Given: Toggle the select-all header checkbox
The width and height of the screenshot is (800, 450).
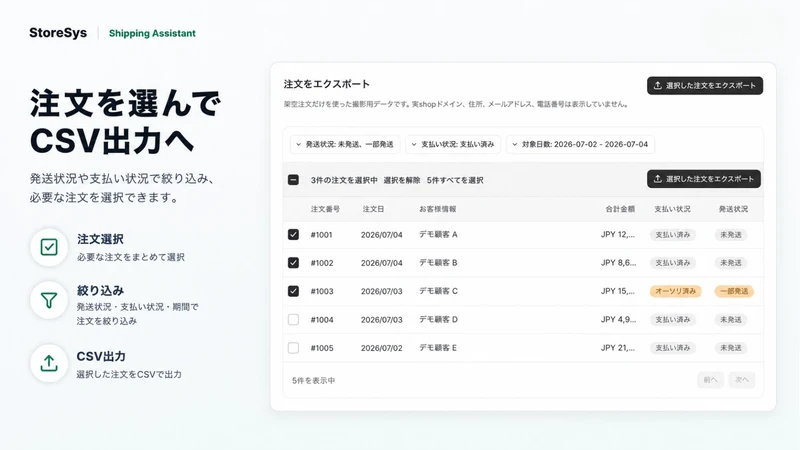Looking at the screenshot, I should coord(293,180).
